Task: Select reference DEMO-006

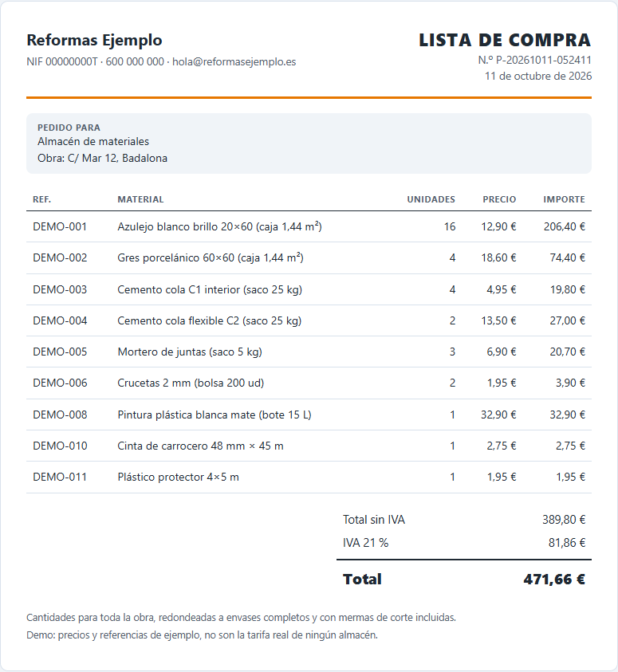Action: coord(60,383)
